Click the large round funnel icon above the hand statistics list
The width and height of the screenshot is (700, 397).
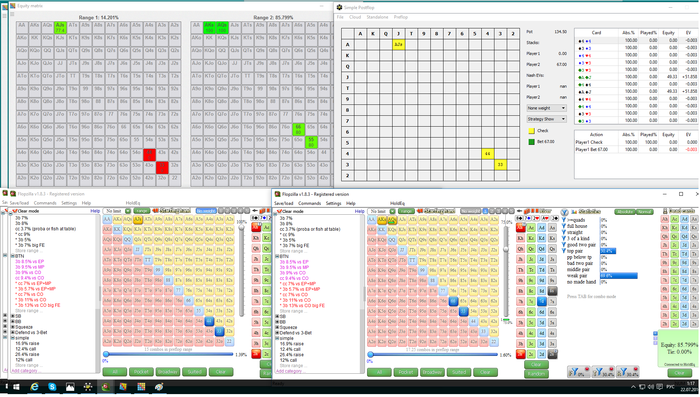565,212
